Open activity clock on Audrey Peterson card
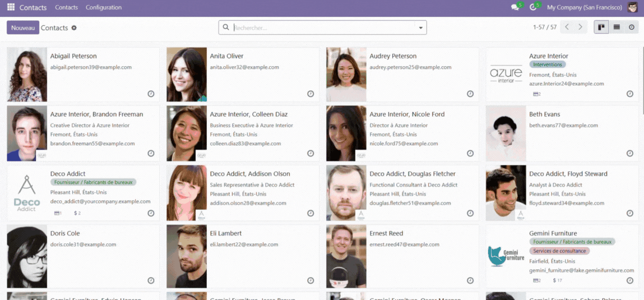The width and height of the screenshot is (644, 300). coord(470,94)
